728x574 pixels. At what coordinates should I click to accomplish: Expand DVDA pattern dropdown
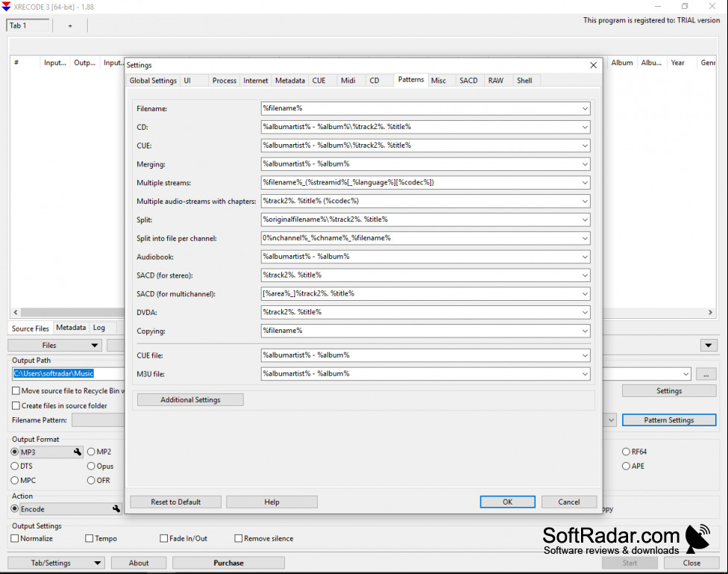click(585, 312)
